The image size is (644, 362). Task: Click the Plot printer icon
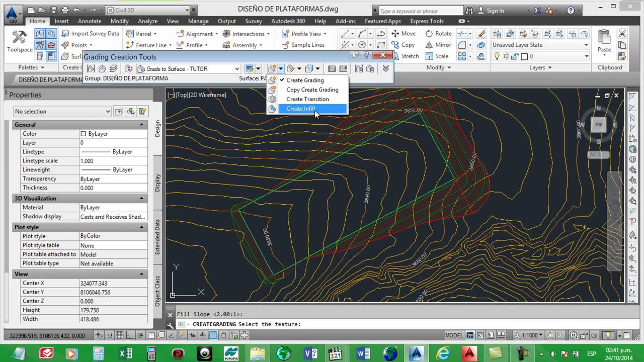(65, 10)
